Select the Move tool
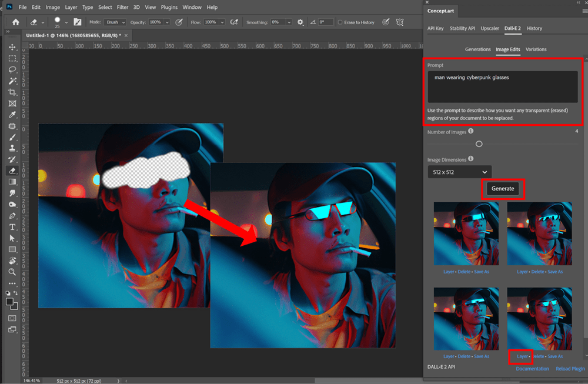The width and height of the screenshot is (588, 384). [12, 47]
